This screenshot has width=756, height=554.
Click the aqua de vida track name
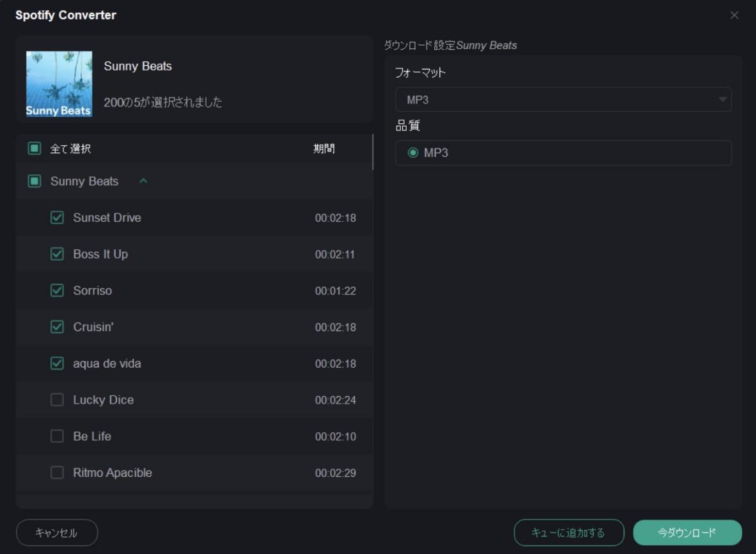107,363
